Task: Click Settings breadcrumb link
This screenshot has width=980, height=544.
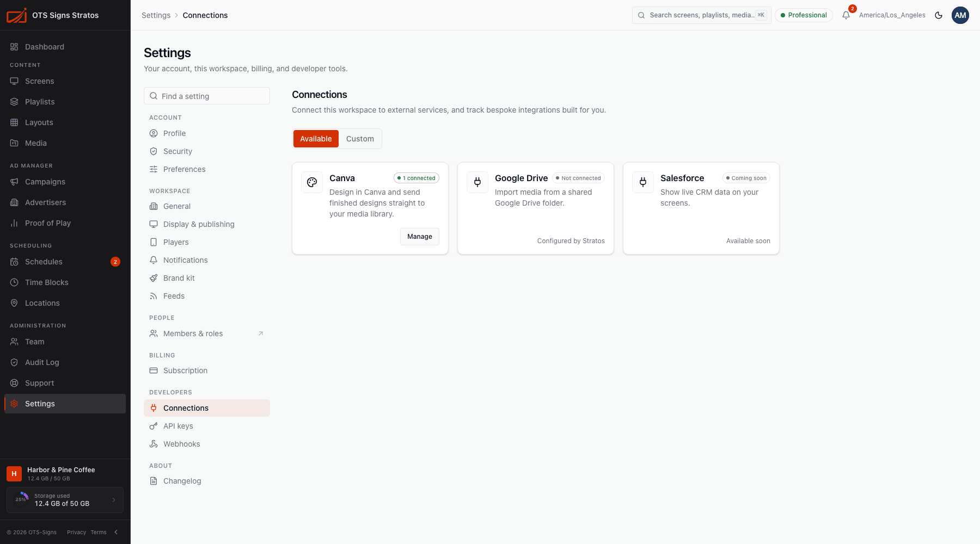Action: [156, 15]
